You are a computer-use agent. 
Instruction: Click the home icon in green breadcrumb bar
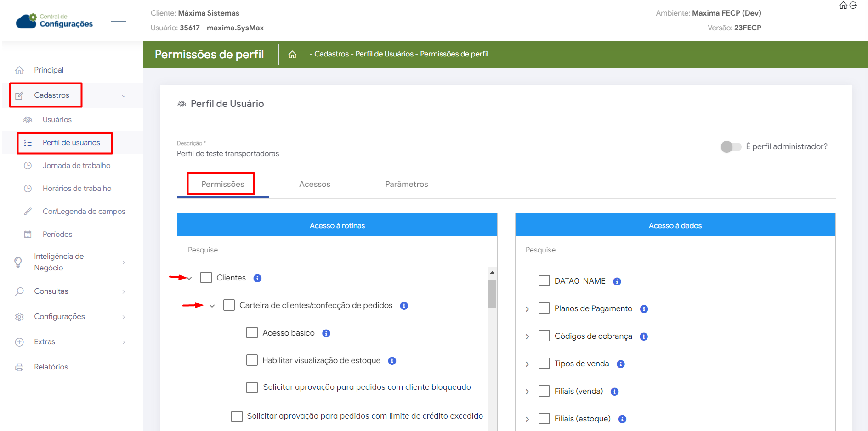coord(292,55)
